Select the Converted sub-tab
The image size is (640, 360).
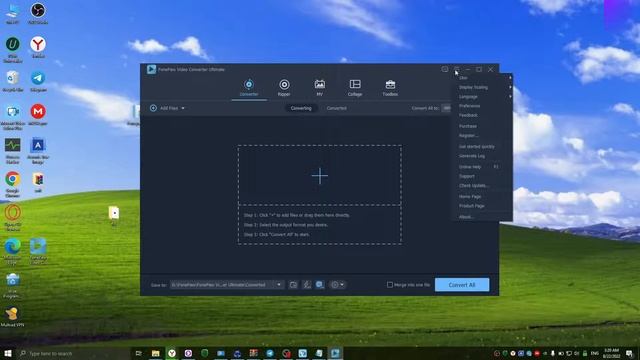337,108
